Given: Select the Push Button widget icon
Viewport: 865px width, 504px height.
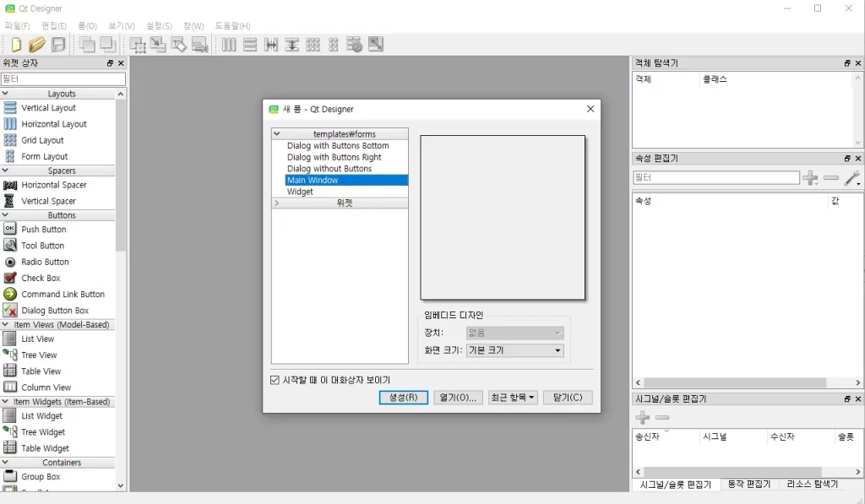Looking at the screenshot, I should (10, 229).
